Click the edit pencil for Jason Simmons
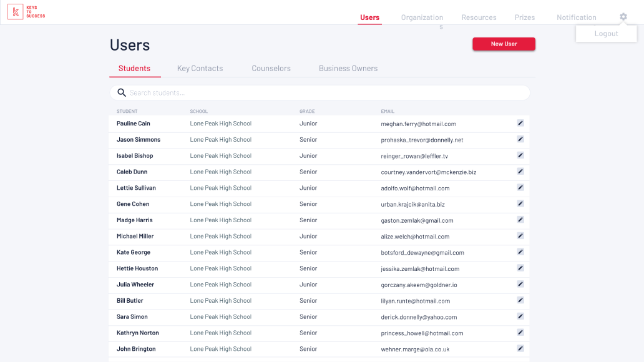Screen dimensions: 644x362 520,139
